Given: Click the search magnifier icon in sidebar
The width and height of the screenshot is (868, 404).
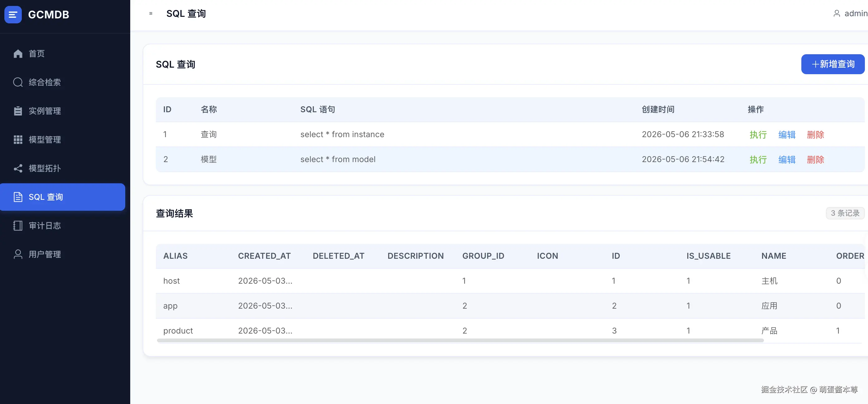Looking at the screenshot, I should pos(18,82).
